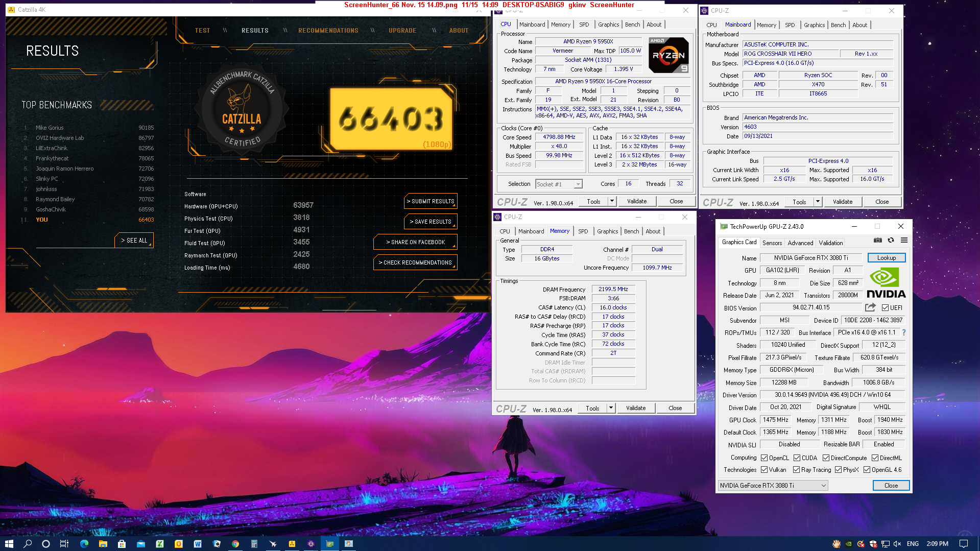This screenshot has height=551, width=980.
Task: Toggle the DirectML checkbox
Action: [875, 458]
